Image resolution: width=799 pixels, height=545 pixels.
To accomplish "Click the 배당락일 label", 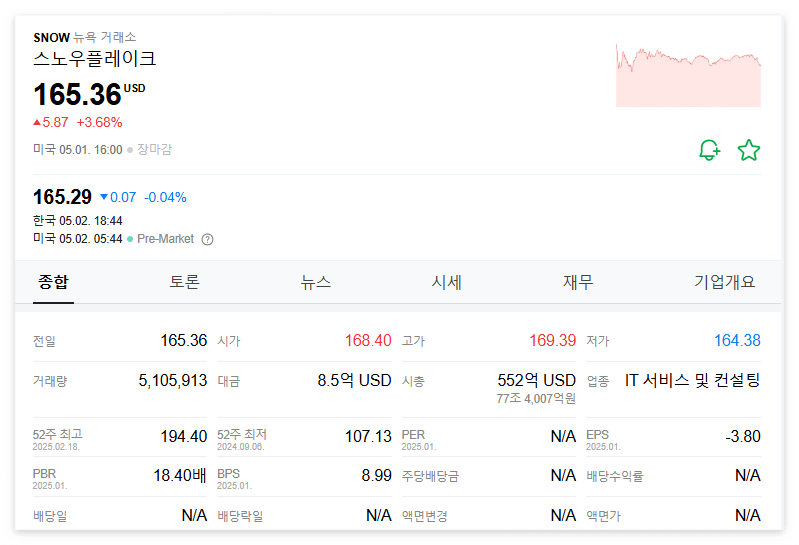I will point(241,516).
